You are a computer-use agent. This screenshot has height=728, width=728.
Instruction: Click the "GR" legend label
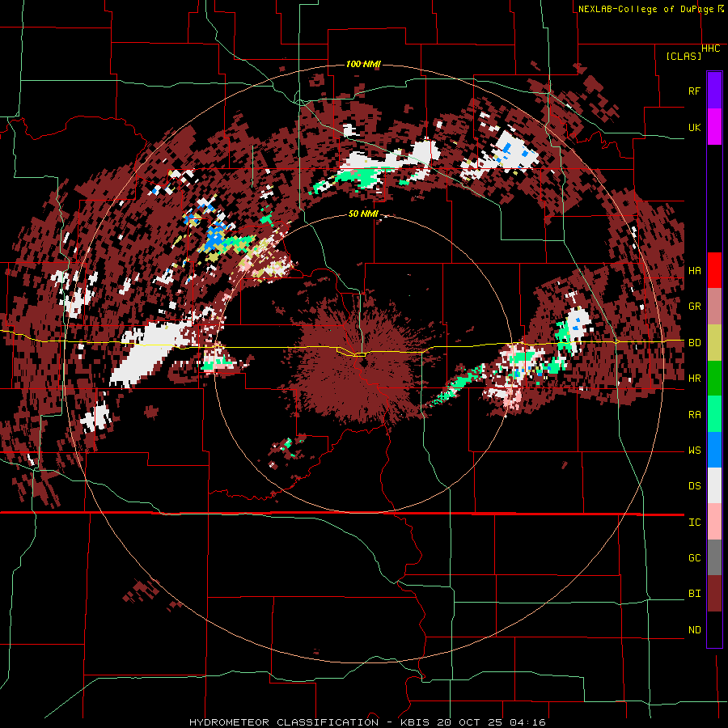pyautogui.click(x=695, y=307)
